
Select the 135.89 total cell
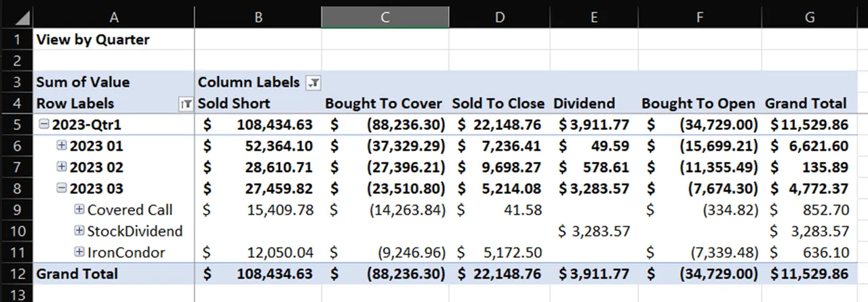coord(810,167)
